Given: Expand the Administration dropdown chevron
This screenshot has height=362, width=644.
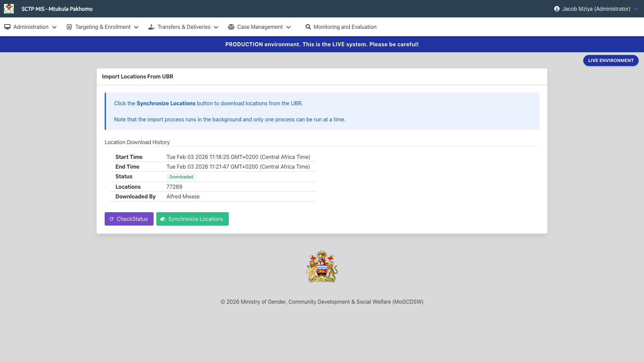Looking at the screenshot, I should 54,27.
